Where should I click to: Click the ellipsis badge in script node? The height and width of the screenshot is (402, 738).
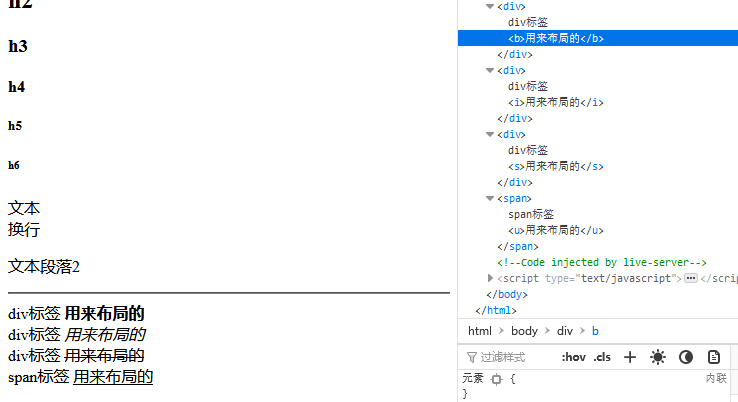(x=690, y=278)
